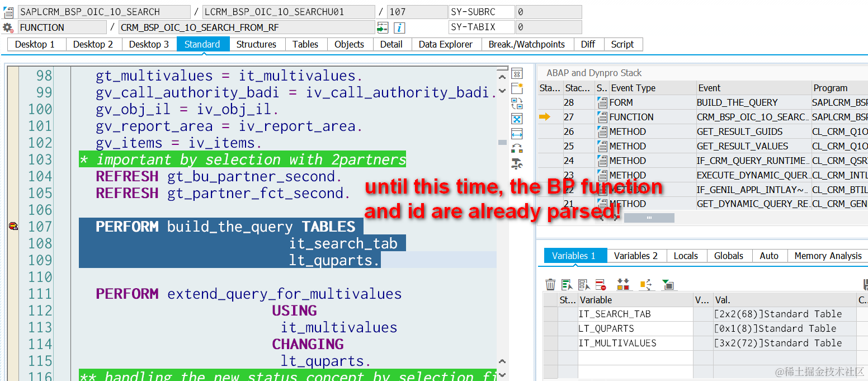This screenshot has width=868, height=381.
Task: Select the delete variable row icon
Action: pyautogui.click(x=600, y=285)
